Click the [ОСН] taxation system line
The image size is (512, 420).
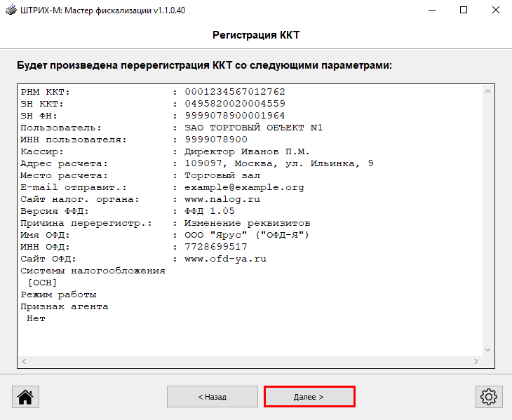coord(41,283)
